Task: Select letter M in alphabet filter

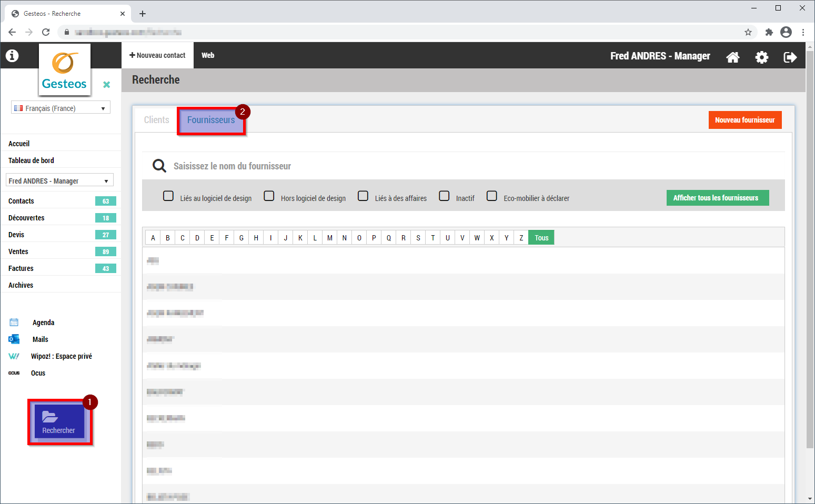Action: click(329, 238)
